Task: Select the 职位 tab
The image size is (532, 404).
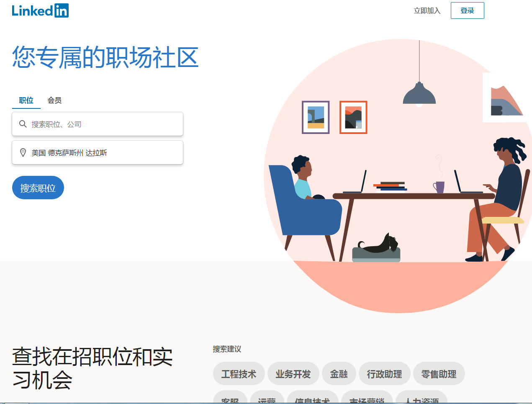Action: coord(26,100)
